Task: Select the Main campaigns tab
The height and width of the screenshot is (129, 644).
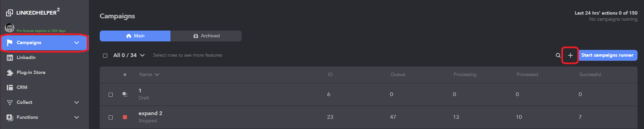Action: pos(135,36)
